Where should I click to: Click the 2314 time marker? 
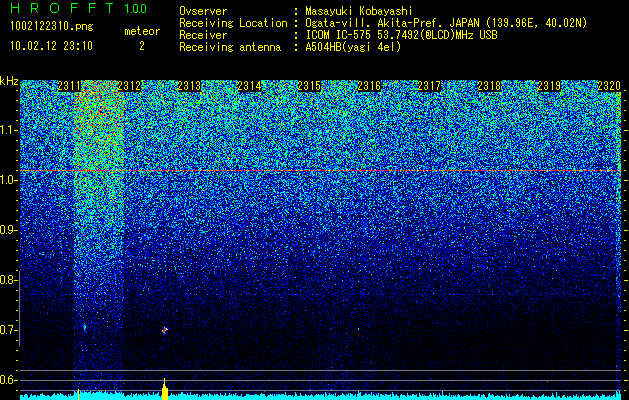[250, 86]
